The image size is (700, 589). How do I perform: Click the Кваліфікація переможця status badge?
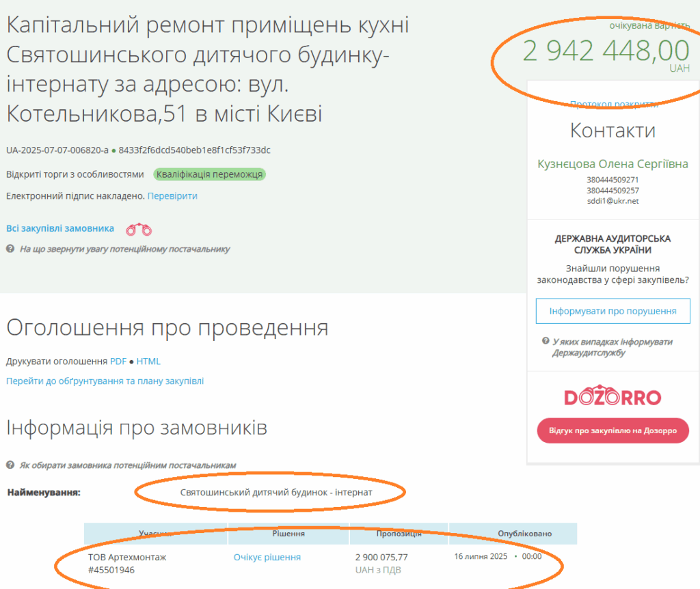tap(209, 174)
